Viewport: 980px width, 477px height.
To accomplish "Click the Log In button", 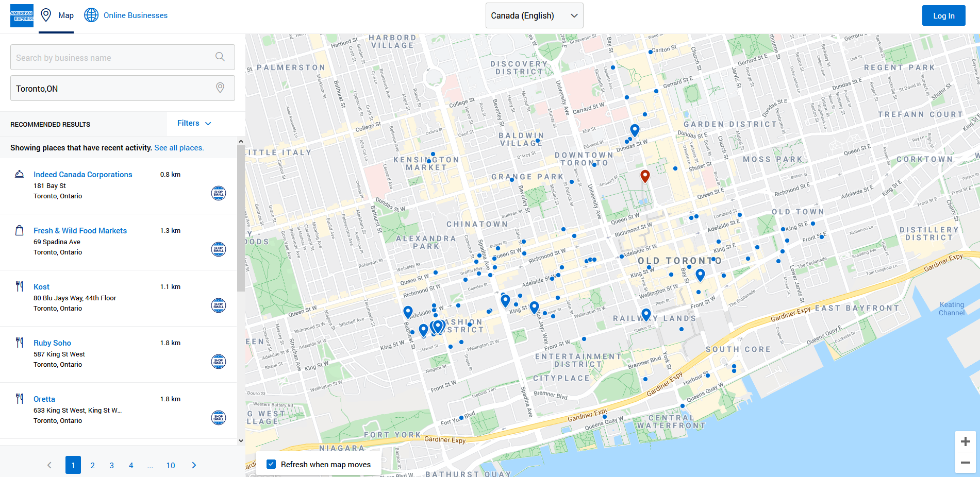I will click(x=943, y=15).
